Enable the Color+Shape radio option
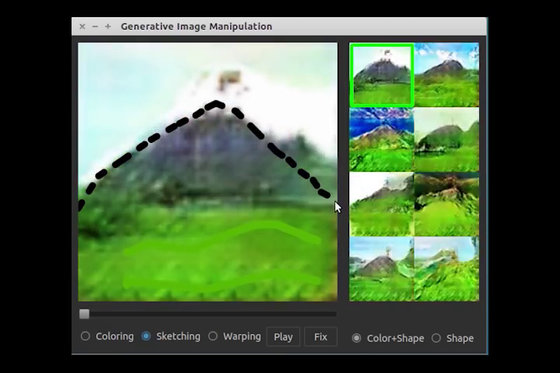 [x=356, y=338]
